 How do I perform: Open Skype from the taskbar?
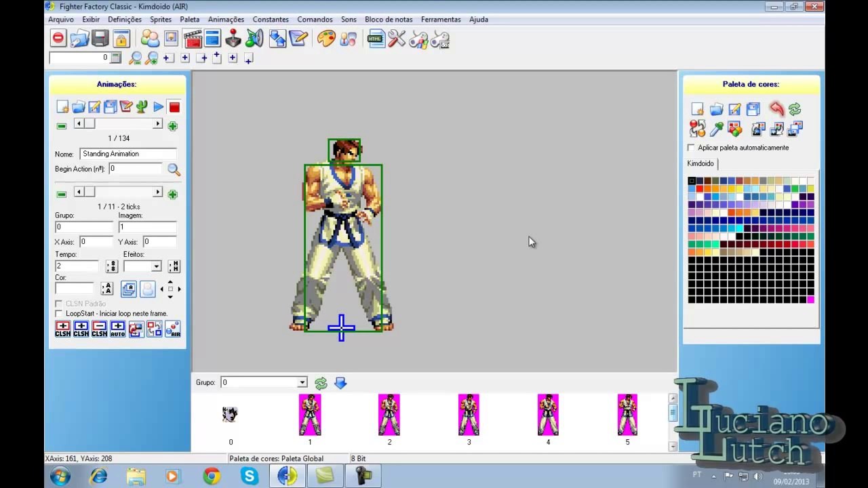coord(250,476)
